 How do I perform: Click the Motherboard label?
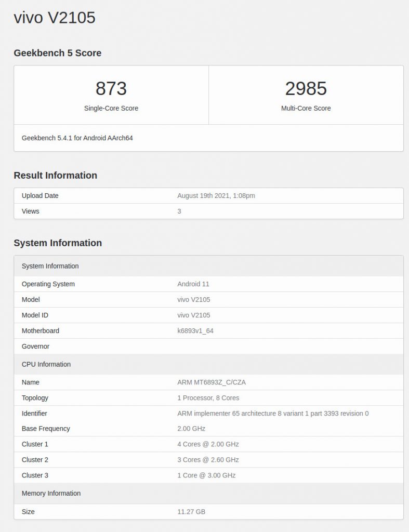point(41,331)
